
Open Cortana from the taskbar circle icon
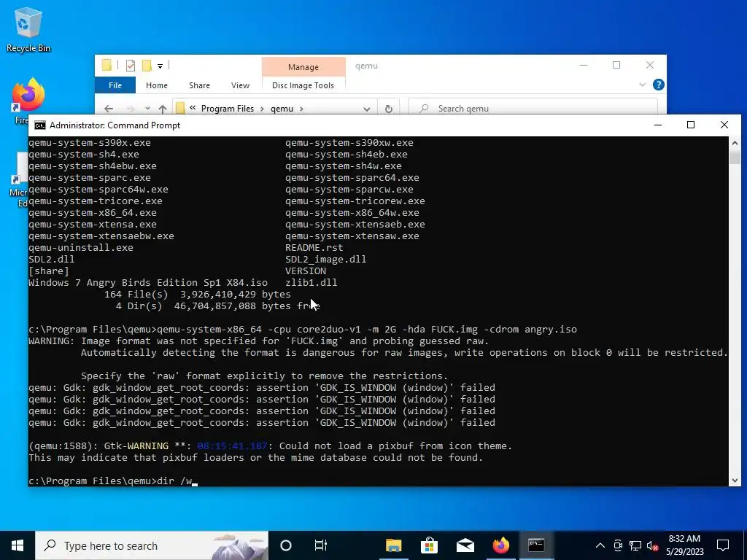point(286,545)
